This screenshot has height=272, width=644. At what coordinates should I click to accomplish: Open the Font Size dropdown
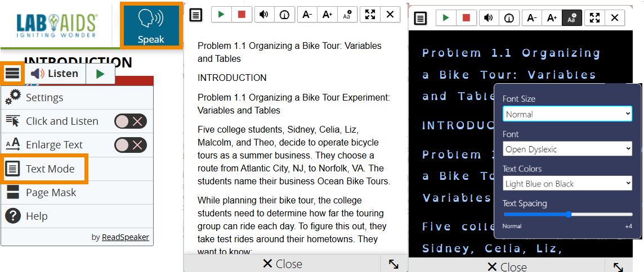pos(567,114)
